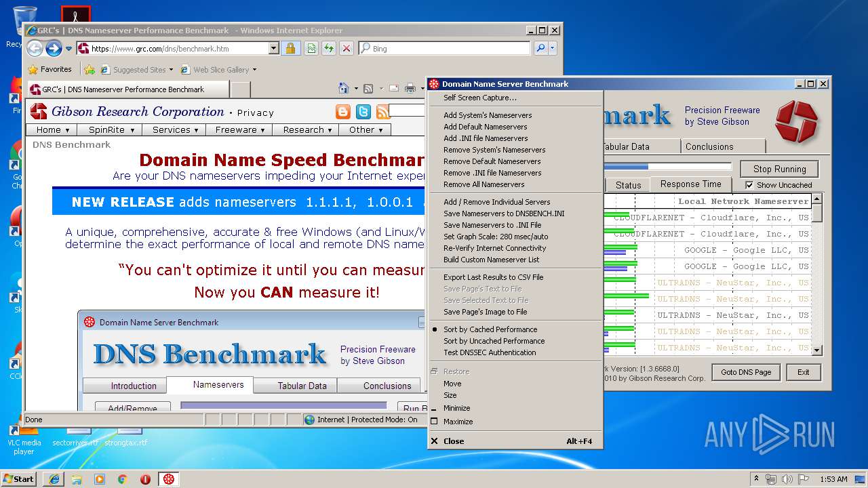868x488 pixels.
Task: Select Sort by Uncached Performance
Action: (x=494, y=341)
